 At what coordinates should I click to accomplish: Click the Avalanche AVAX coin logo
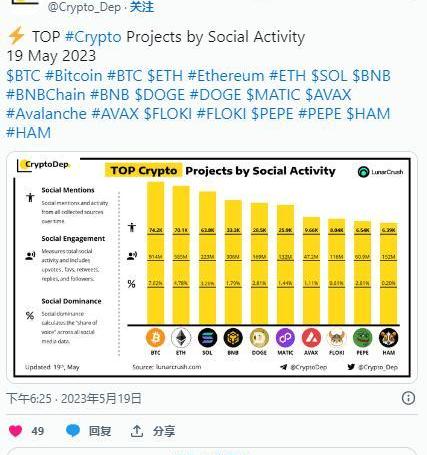click(311, 338)
